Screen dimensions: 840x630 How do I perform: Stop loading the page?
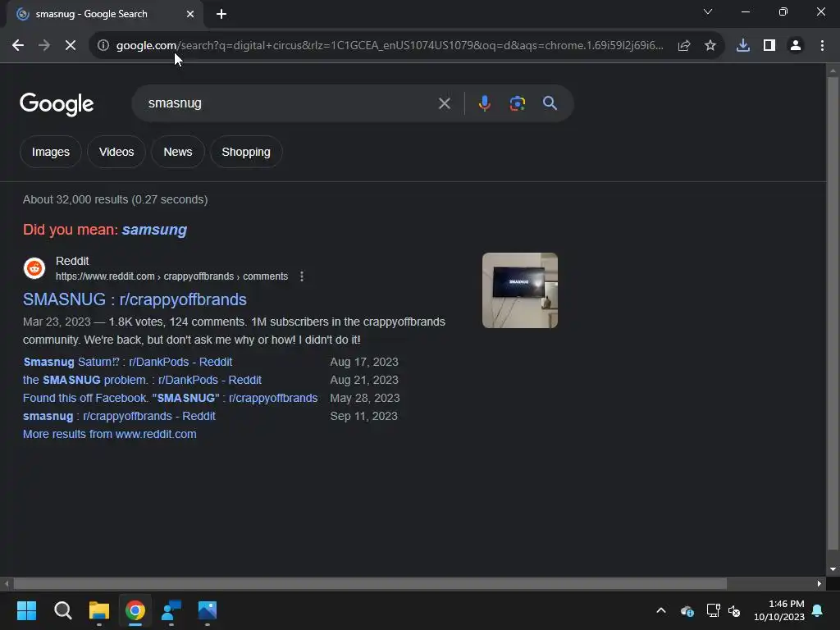[71, 46]
